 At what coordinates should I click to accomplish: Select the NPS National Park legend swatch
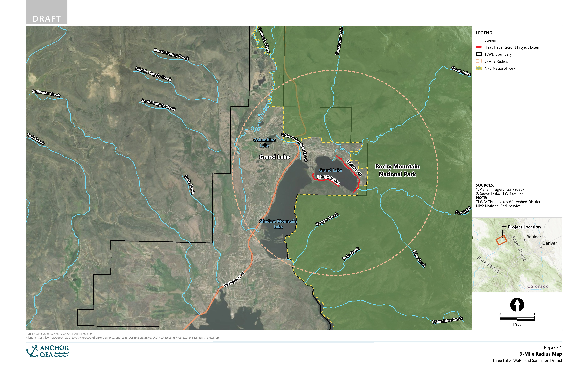point(479,68)
